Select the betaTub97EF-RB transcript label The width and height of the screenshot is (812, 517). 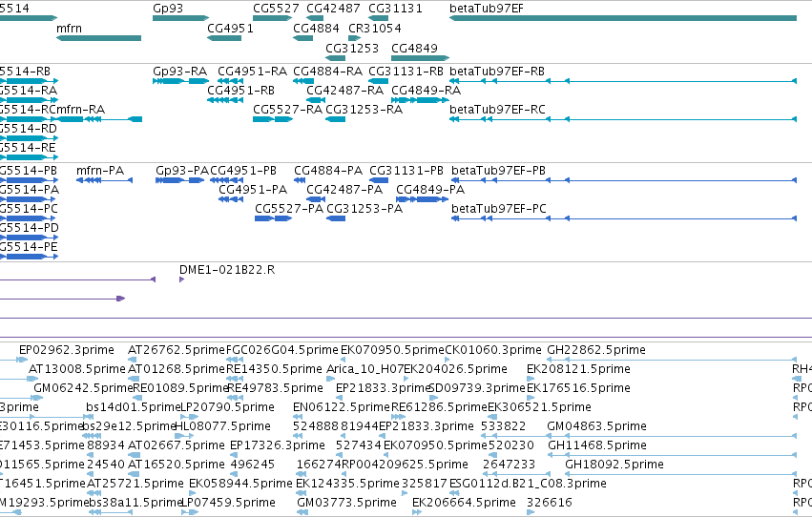pyautogui.click(x=497, y=71)
